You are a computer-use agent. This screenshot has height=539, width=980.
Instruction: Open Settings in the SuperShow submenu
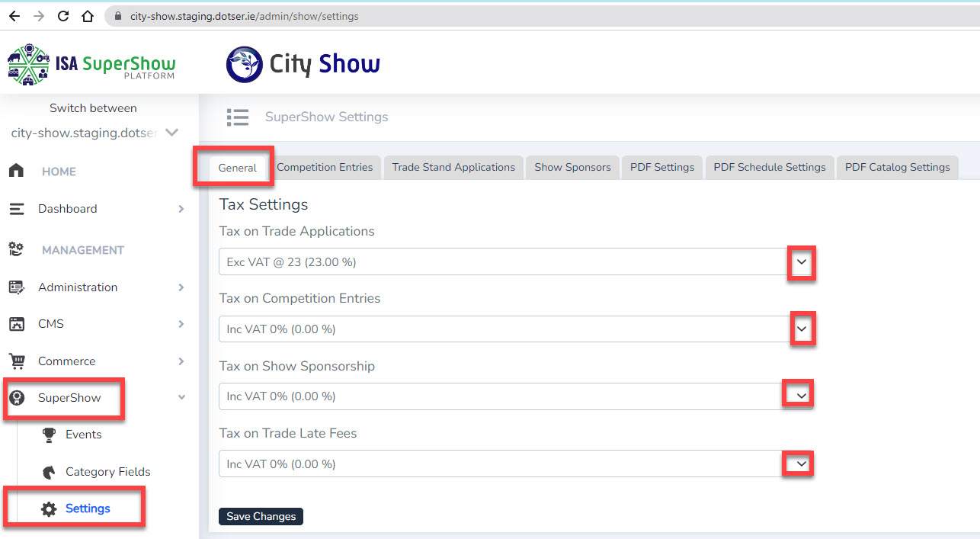87,509
